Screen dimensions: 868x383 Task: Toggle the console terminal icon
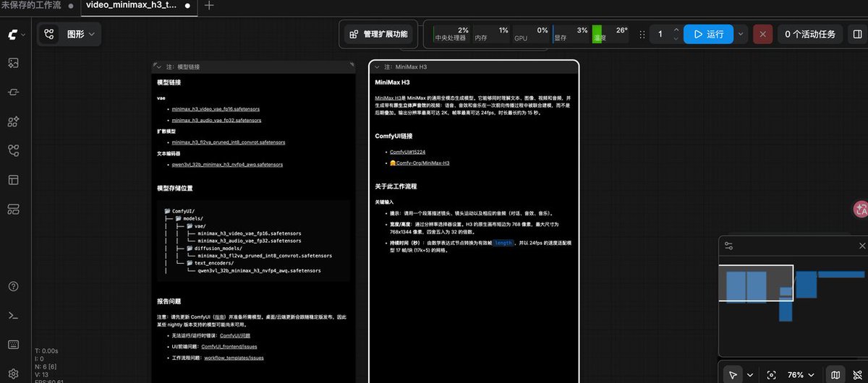pyautogui.click(x=13, y=315)
